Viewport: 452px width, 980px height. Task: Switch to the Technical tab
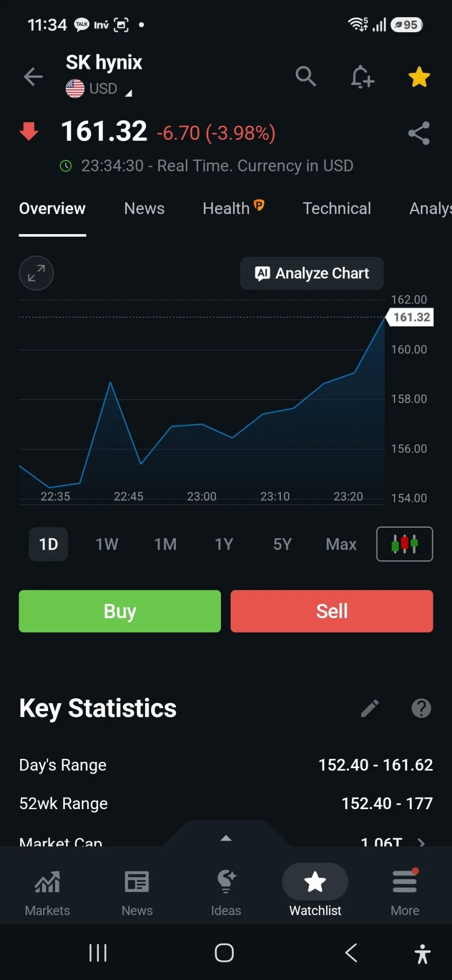point(337,208)
